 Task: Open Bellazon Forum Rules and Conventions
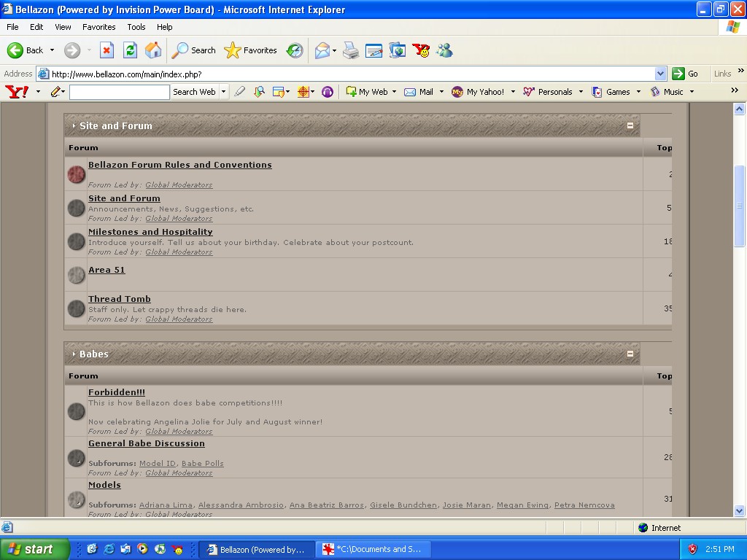179,165
